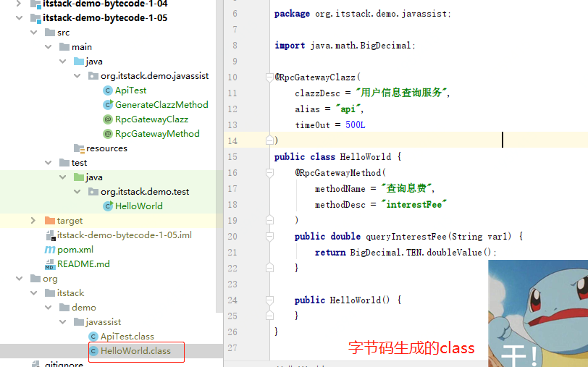Select pom.xml in the project tree
This screenshot has height=367, width=588.
point(75,250)
